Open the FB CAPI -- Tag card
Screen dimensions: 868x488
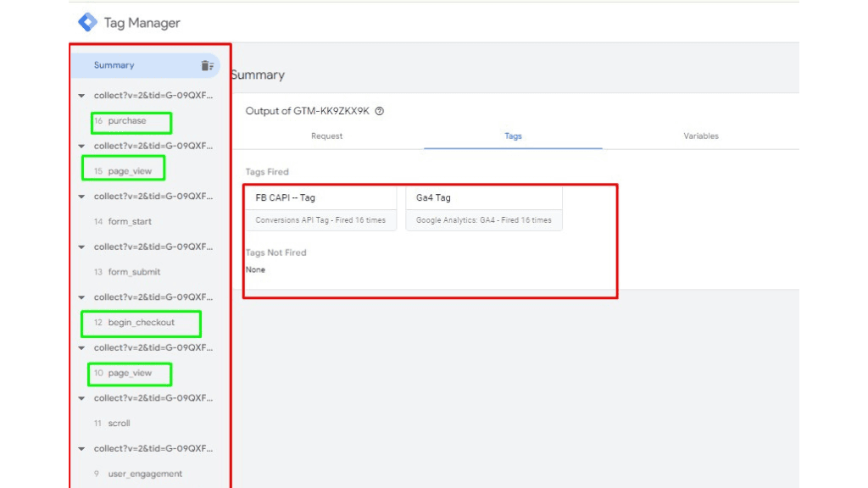click(320, 208)
